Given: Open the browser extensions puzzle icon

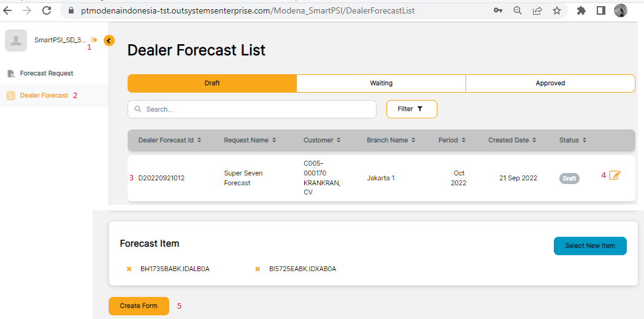Looking at the screenshot, I should [x=581, y=10].
